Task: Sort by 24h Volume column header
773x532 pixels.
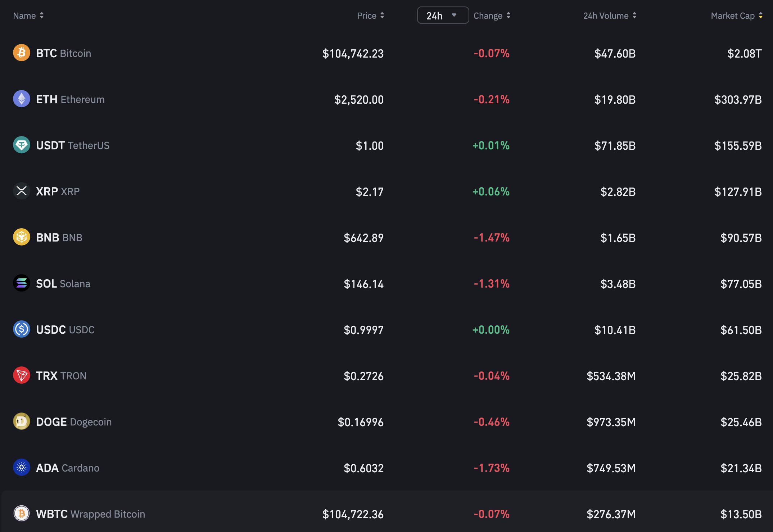Action: point(610,15)
